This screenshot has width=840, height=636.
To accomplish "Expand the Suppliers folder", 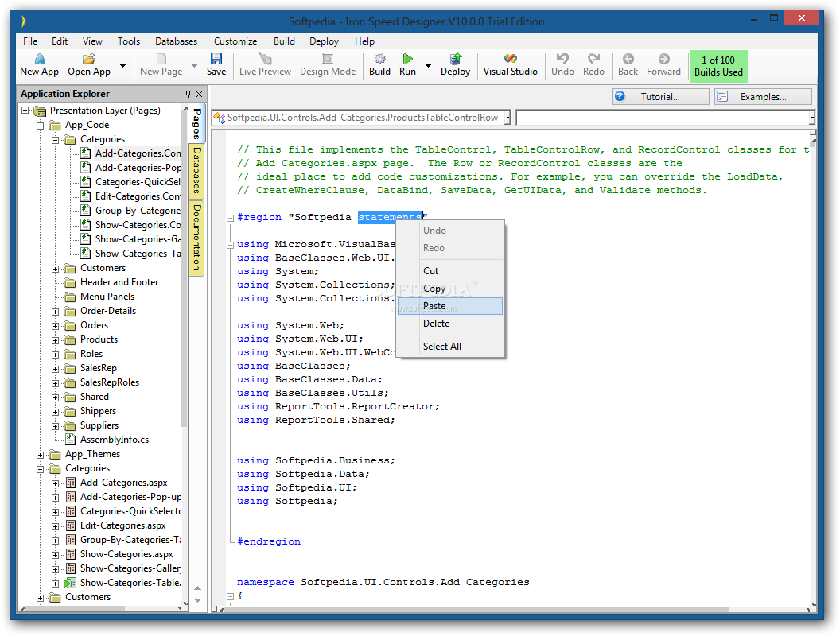I will pos(55,426).
